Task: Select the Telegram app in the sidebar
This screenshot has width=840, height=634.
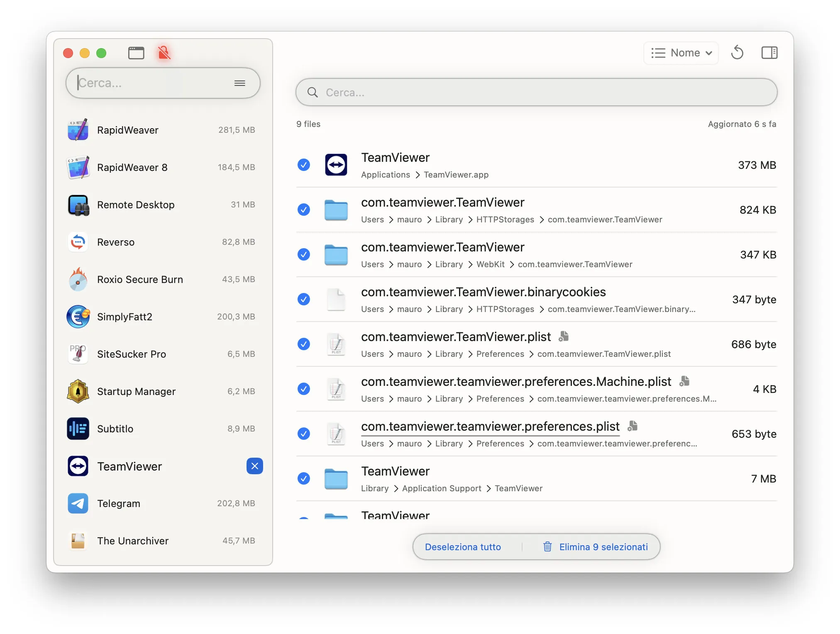Action: pyautogui.click(x=119, y=503)
